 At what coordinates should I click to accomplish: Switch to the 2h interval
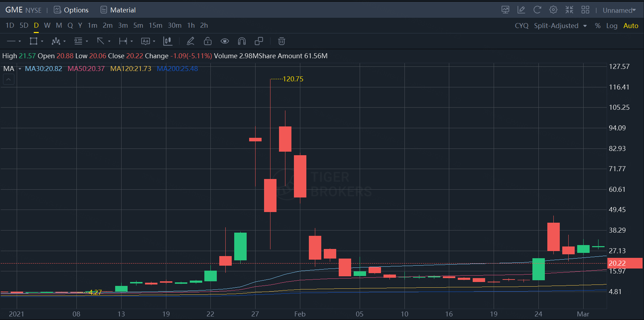(204, 25)
